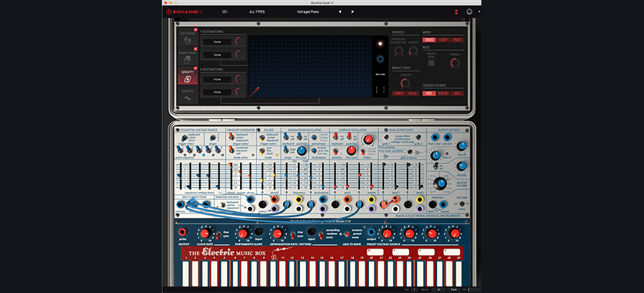Screen dimensions: 644x293
Task: Click the large red timbre knob
Action: point(368,140)
